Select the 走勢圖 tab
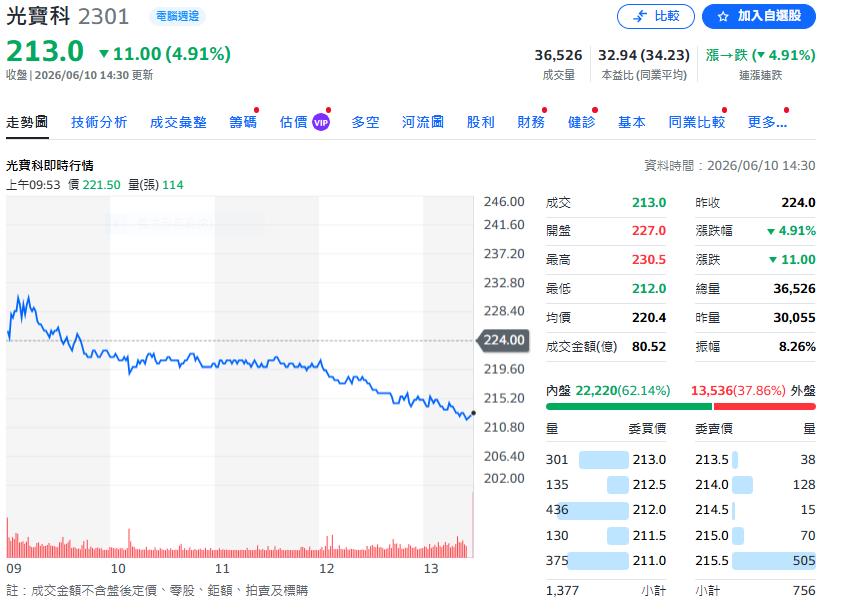 [x=27, y=122]
